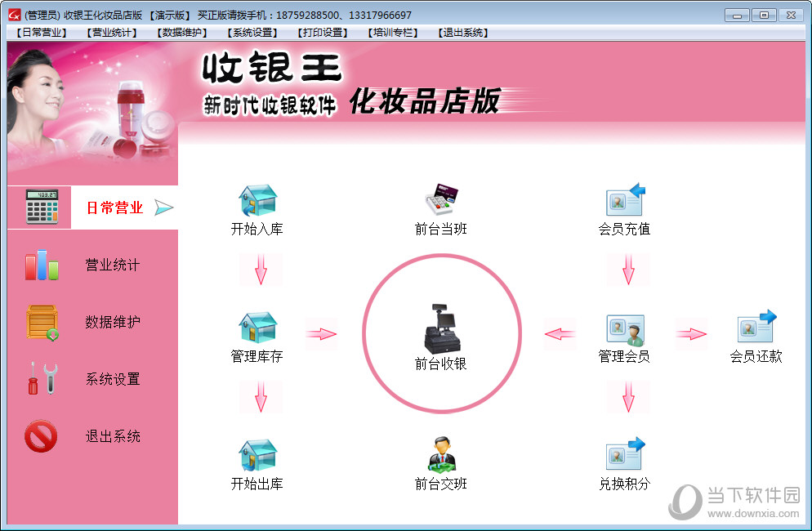Select the calculator icon for 日常营业
This screenshot has height=531, width=812.
42,207
